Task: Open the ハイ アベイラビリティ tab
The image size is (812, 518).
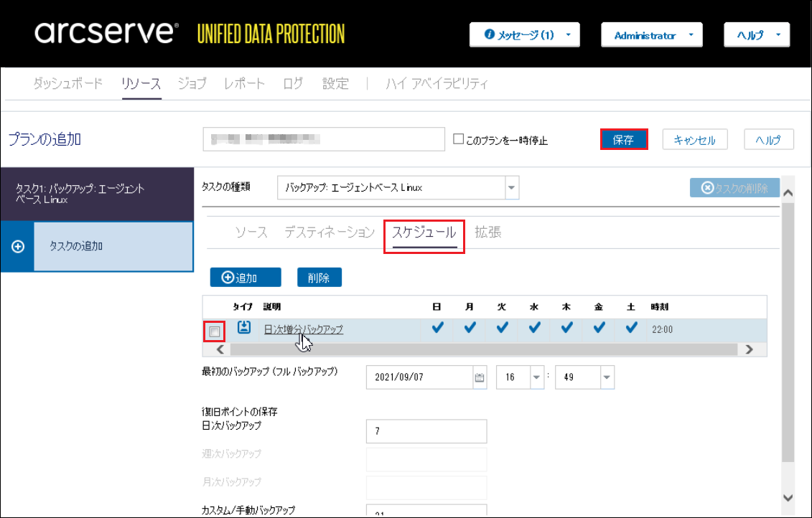Action: point(437,83)
